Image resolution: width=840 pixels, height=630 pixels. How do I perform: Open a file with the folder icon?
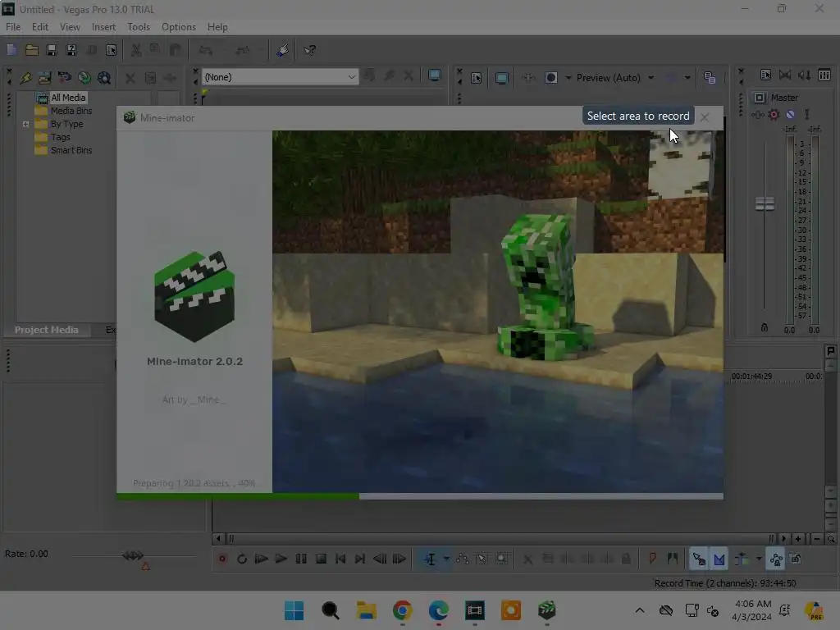(32, 50)
